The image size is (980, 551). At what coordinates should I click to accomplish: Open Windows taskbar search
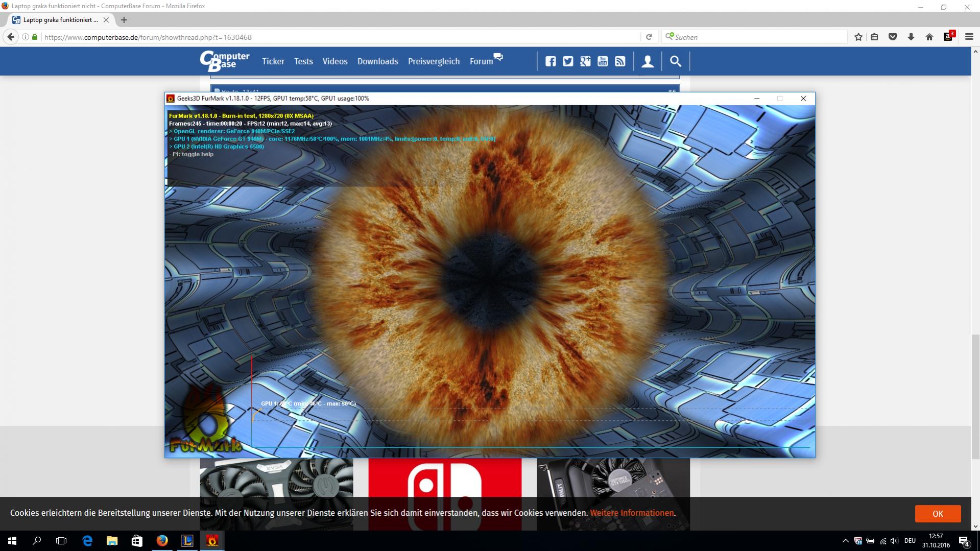click(37, 541)
